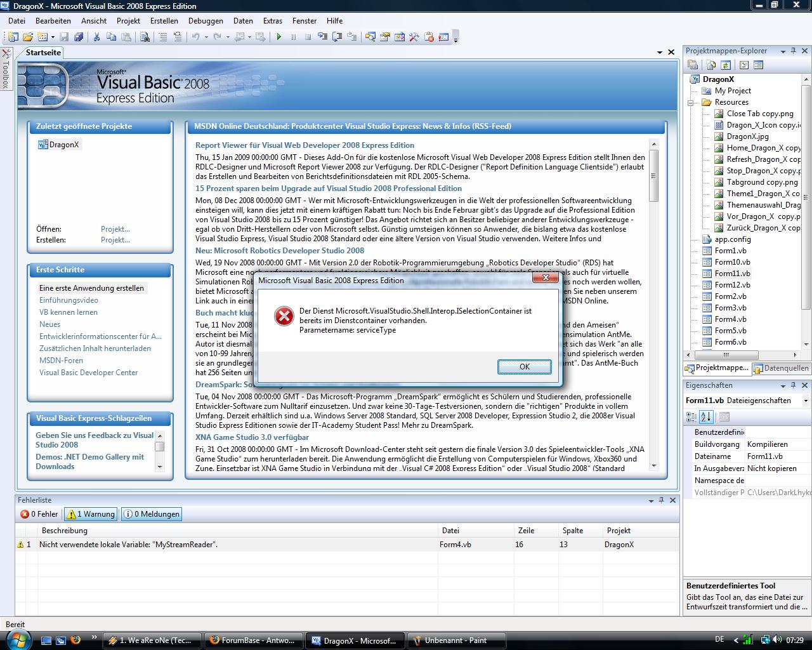Screen dimensions: 812x650
Task: Click Show All Files in Projektmappen-Explorer
Action: 711,64
